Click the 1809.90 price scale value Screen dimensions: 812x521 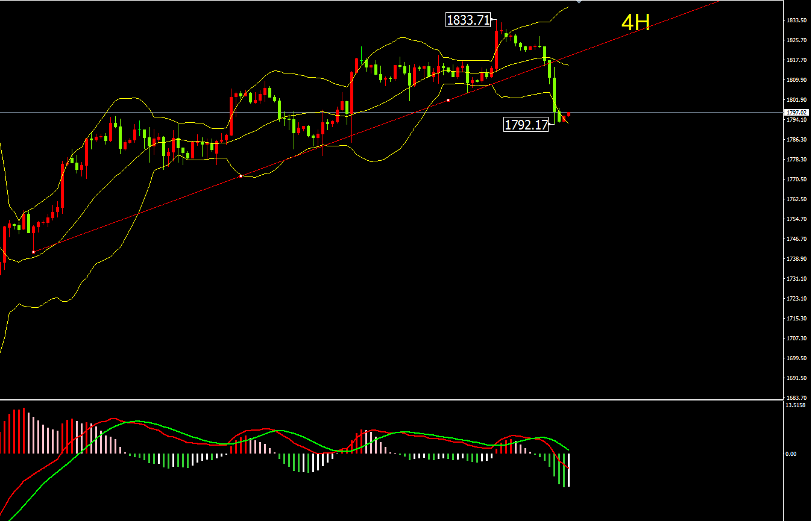(x=796, y=80)
